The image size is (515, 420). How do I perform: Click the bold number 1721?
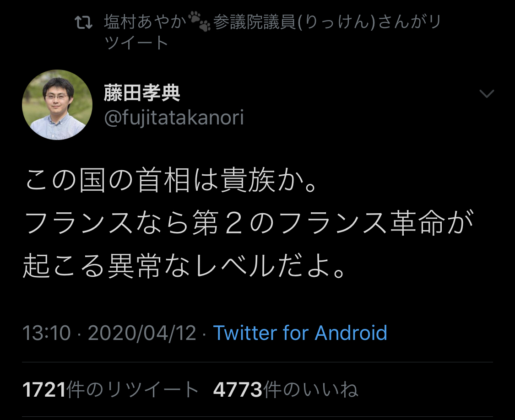coord(44,389)
